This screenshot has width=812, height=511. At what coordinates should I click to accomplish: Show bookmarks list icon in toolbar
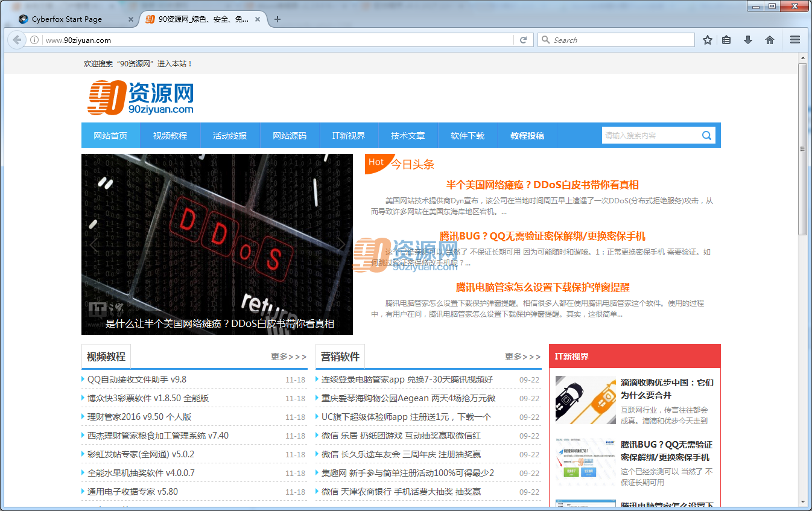pos(727,40)
